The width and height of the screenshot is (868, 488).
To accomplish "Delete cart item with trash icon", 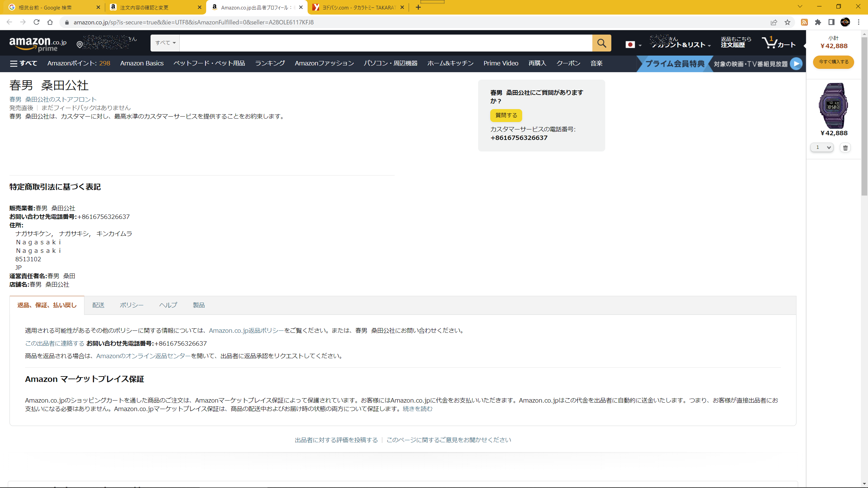I will point(845,147).
